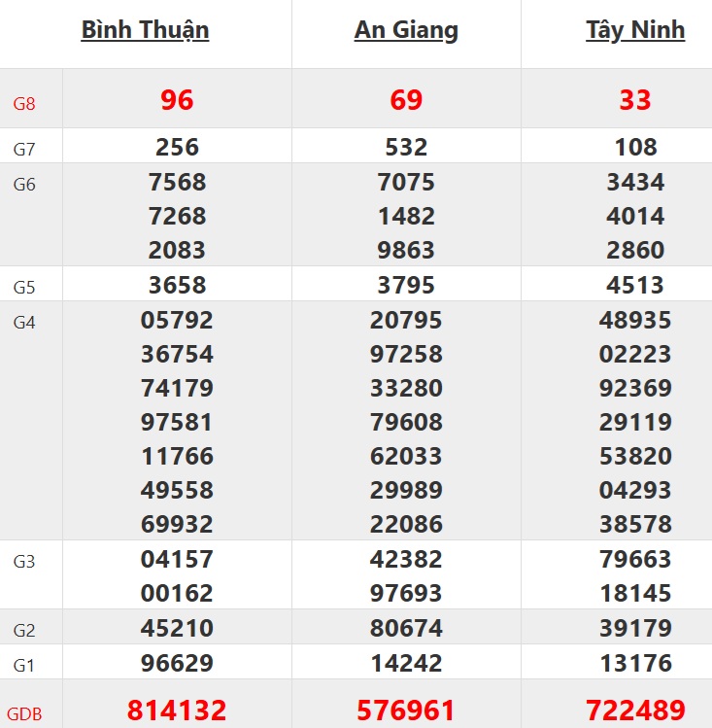Click Tây Ninh special prize number 722489
The width and height of the screenshot is (712, 728).
pyautogui.click(x=635, y=711)
